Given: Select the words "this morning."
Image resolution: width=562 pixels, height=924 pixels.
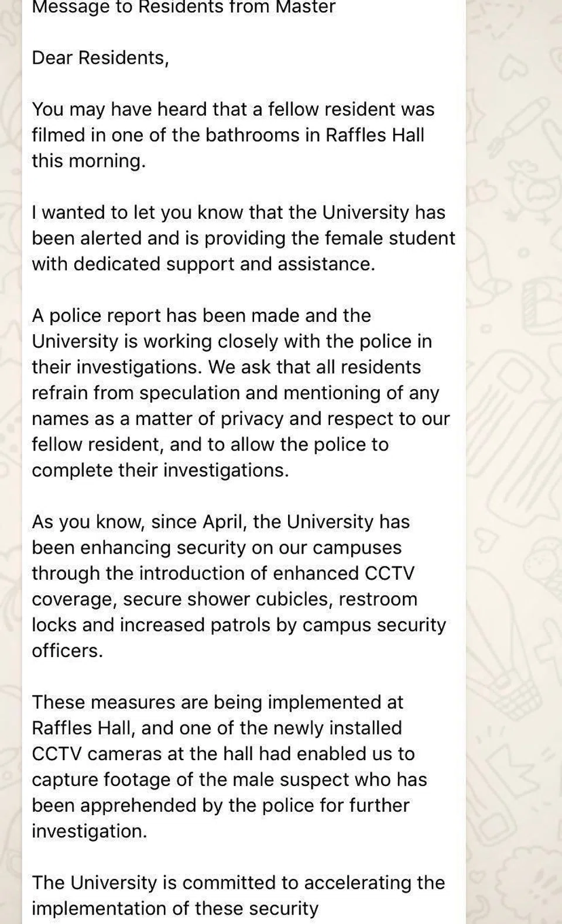Looking at the screenshot, I should pos(88,161).
